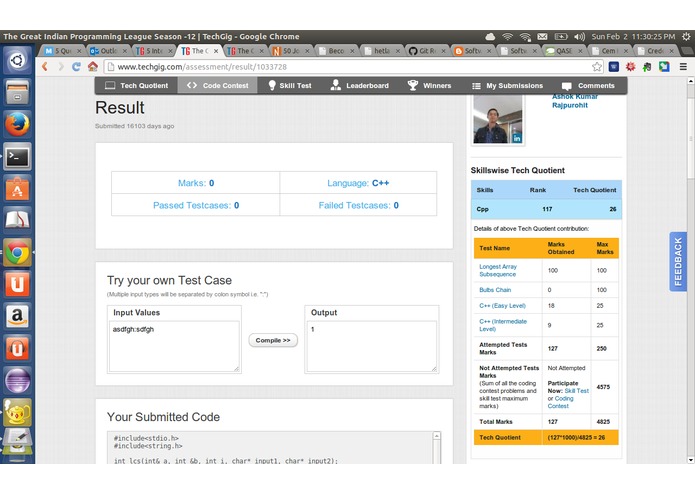Click Google Chrome icon in launcher

(17, 253)
